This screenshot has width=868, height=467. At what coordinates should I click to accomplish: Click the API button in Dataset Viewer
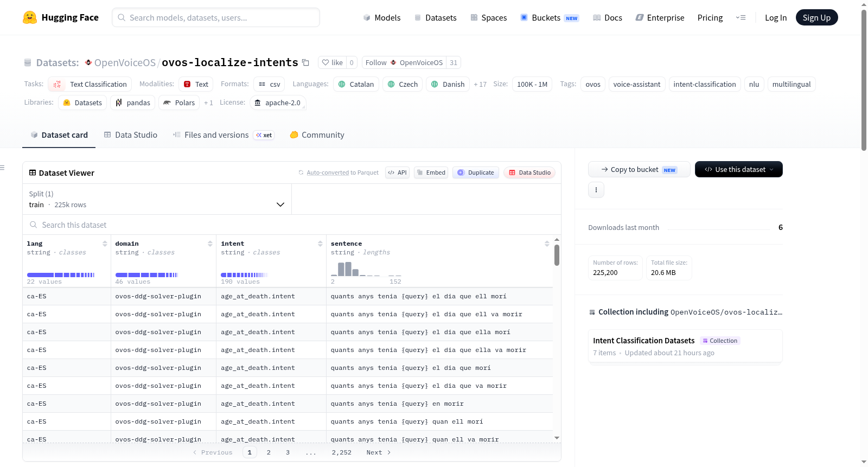pos(397,172)
